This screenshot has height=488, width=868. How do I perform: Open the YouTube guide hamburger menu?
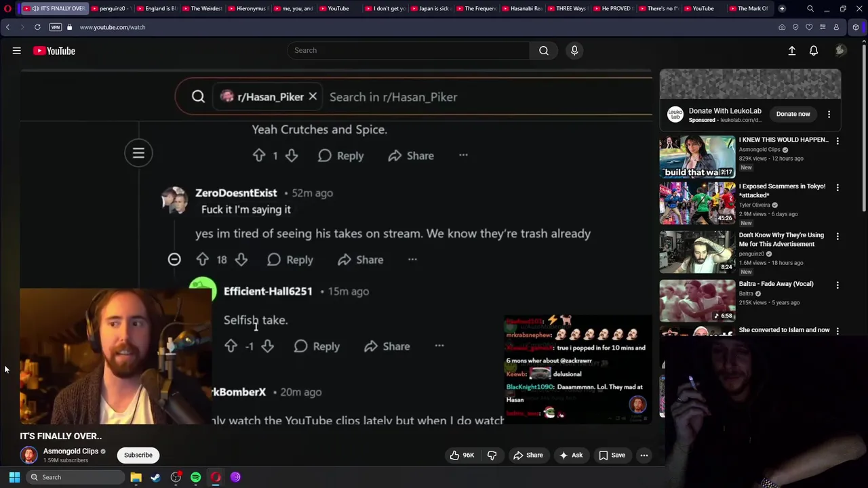(x=17, y=51)
